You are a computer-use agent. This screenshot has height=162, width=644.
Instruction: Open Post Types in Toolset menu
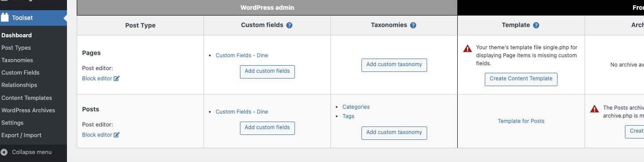[16, 47]
